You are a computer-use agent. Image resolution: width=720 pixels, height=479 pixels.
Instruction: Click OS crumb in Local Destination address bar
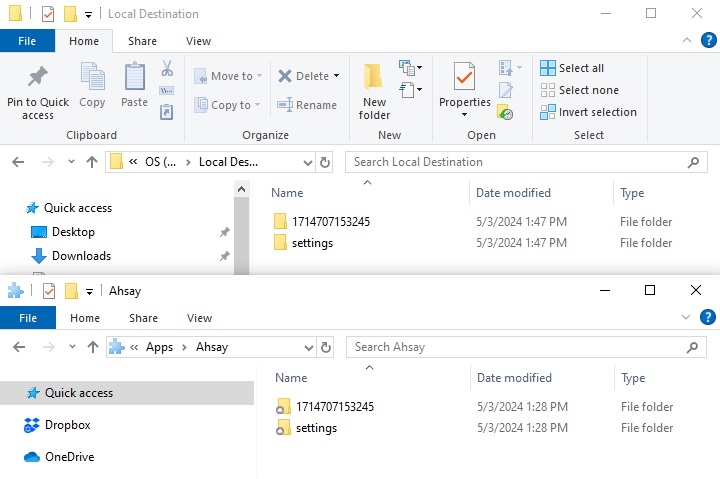coord(160,162)
